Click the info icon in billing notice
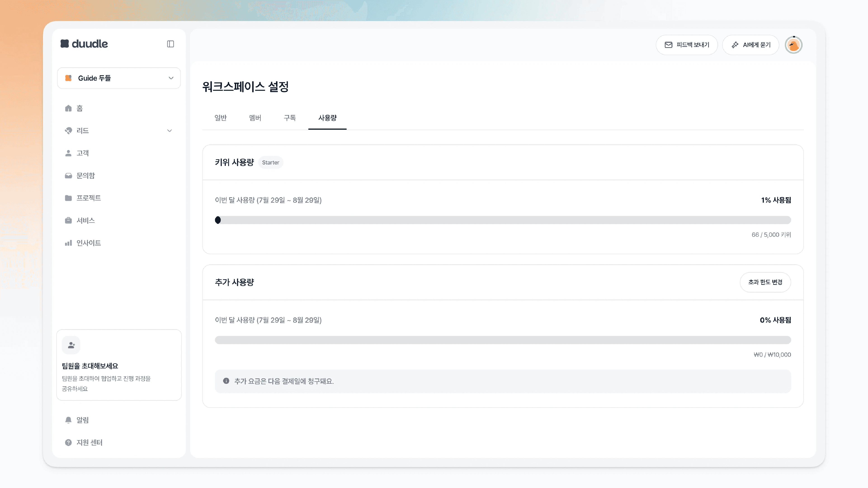This screenshot has width=868, height=488. (x=226, y=381)
